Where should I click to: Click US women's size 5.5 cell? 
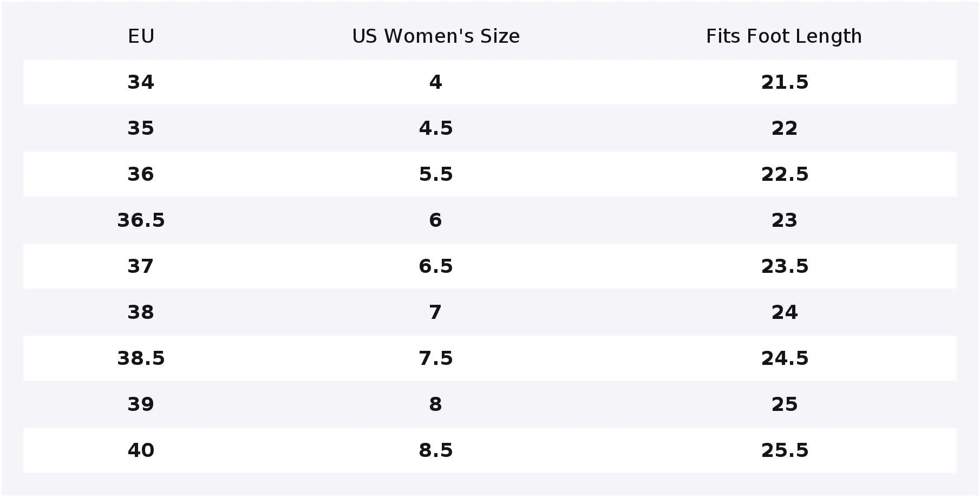point(436,174)
